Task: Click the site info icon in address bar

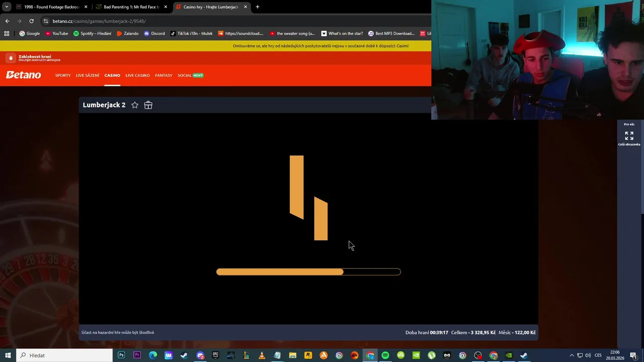Action: (x=46, y=21)
